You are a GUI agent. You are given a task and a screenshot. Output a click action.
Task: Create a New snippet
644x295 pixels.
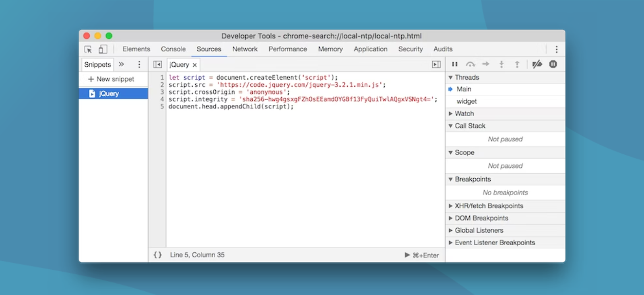[x=111, y=79]
